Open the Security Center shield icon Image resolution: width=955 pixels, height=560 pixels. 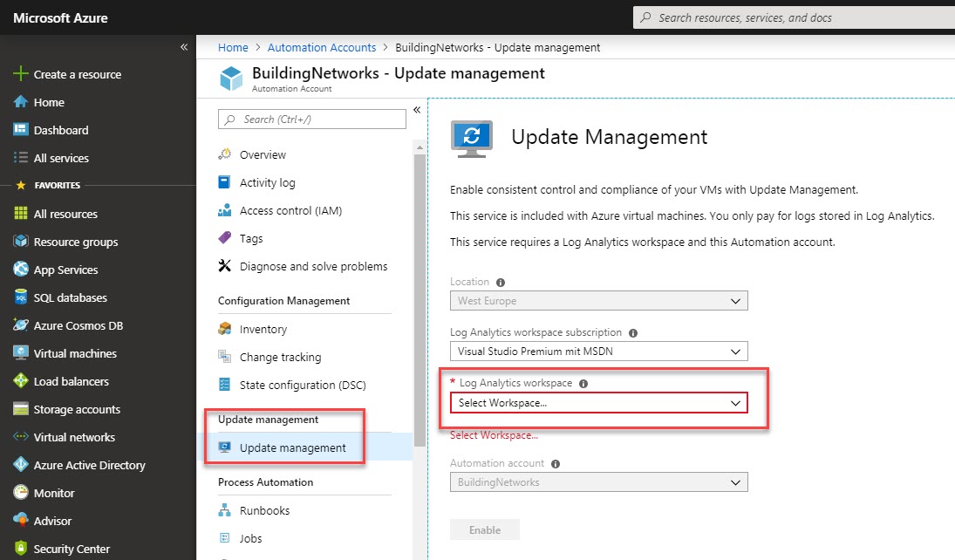21,548
